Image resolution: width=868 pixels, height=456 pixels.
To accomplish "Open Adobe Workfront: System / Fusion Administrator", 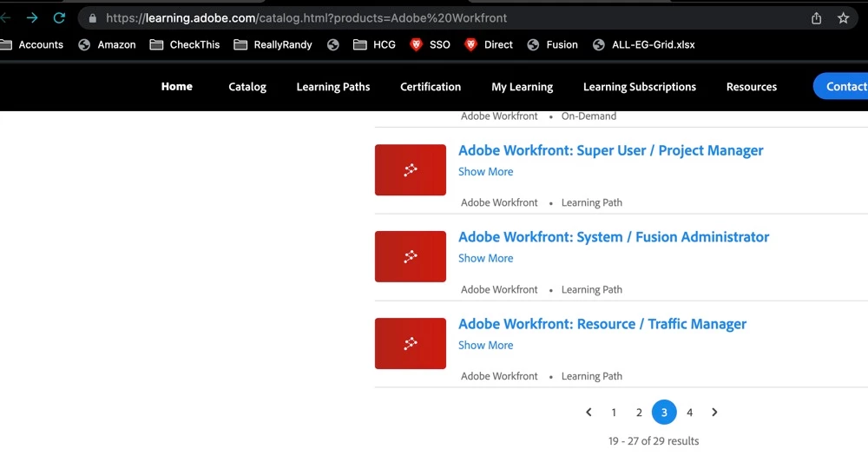I will [x=614, y=237].
